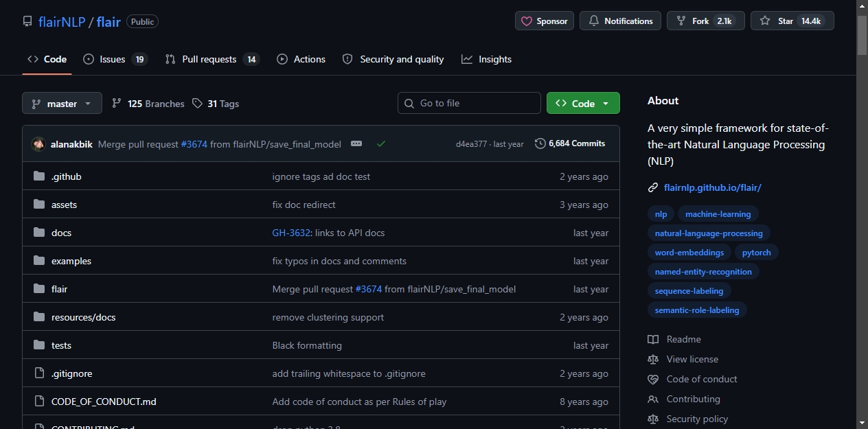
Task: Click the heart icon beside Code of conduct
Action: point(653,379)
